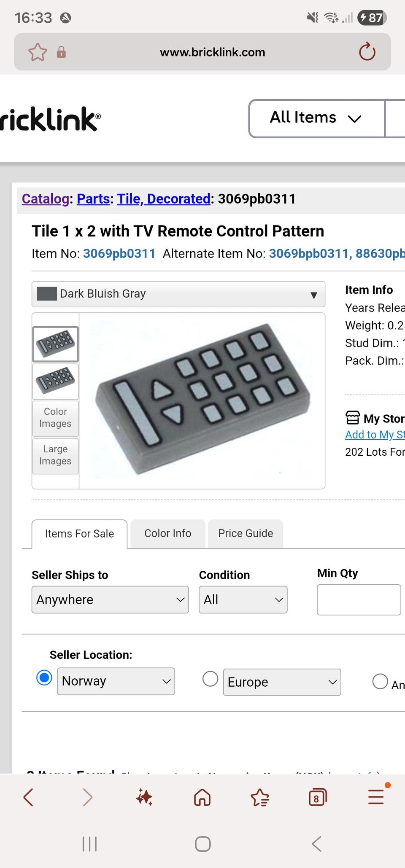Expand the Dark Bluish Gray color dropdown
405x868 pixels.
pyautogui.click(x=178, y=294)
